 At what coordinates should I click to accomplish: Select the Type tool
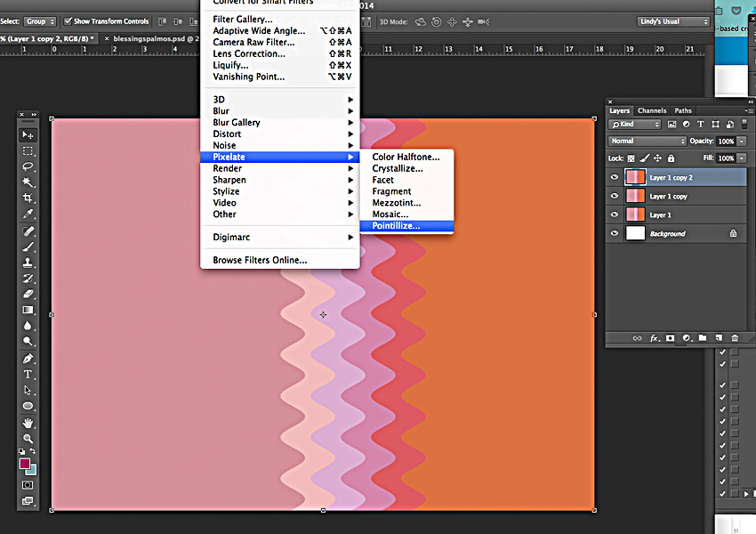[28, 374]
